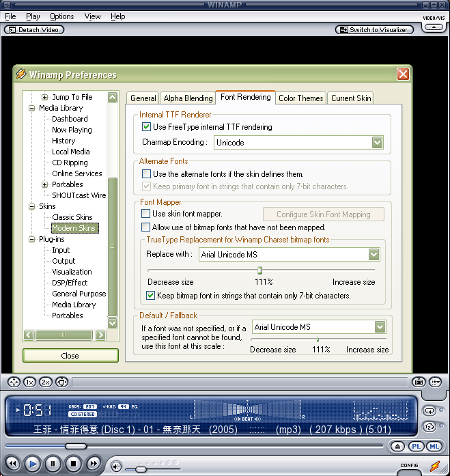Click the video move crosshair icon

click(x=14, y=382)
